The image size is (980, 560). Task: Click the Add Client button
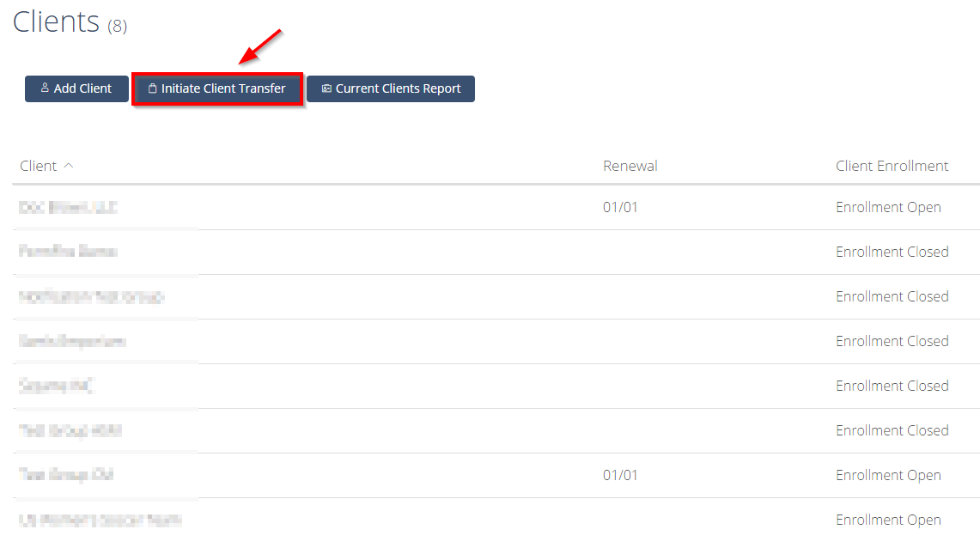(77, 88)
